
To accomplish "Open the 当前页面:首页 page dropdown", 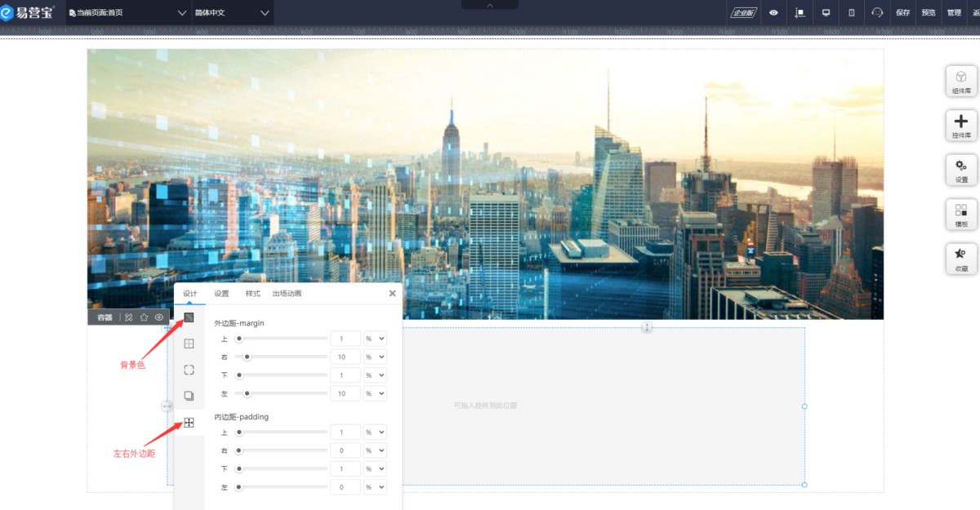I will tap(127, 12).
